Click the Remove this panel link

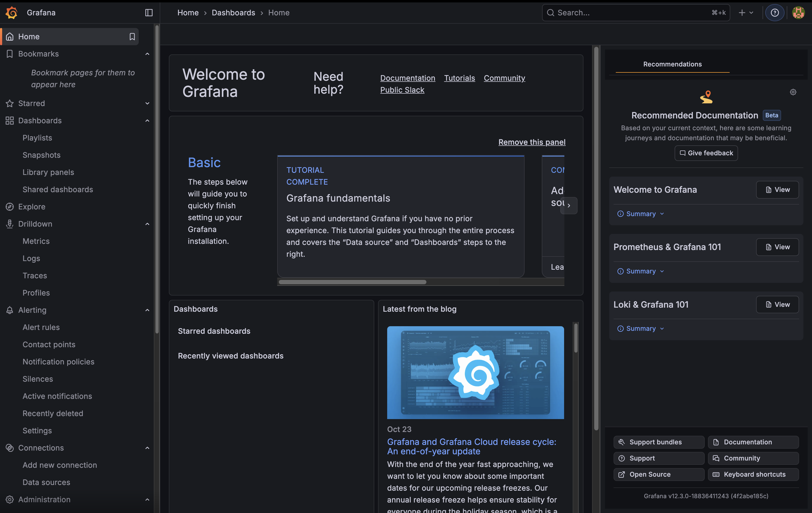[x=532, y=142]
